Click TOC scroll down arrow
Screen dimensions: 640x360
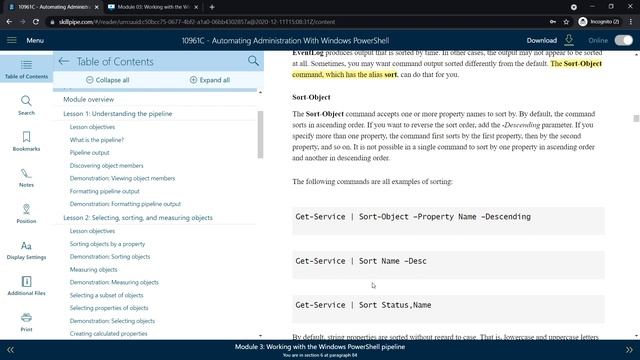point(260,336)
